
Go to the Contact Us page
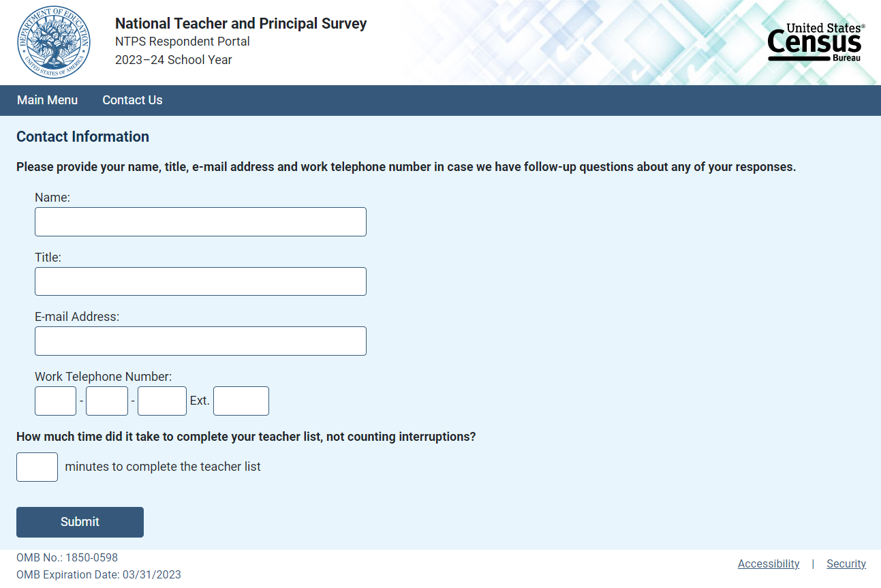tap(132, 100)
